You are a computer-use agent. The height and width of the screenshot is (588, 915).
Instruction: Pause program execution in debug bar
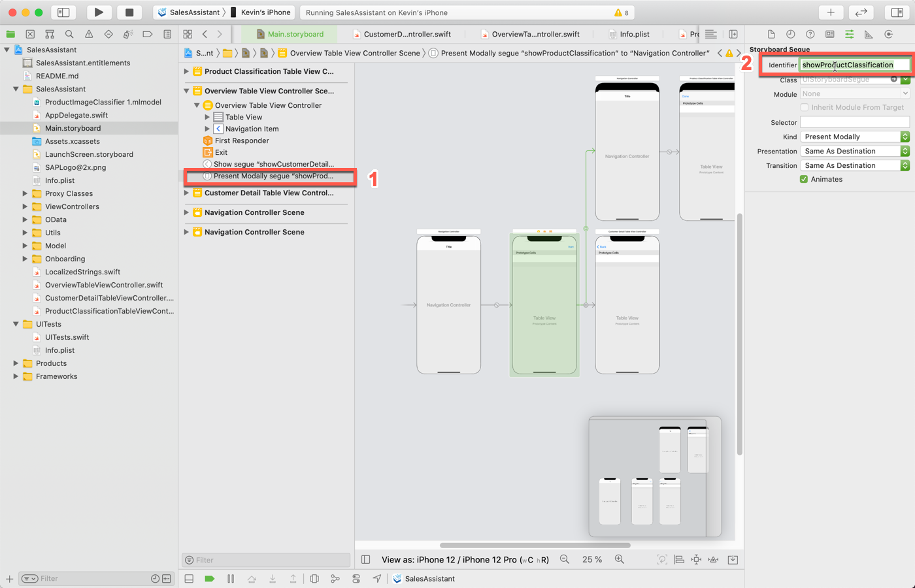[x=231, y=579]
